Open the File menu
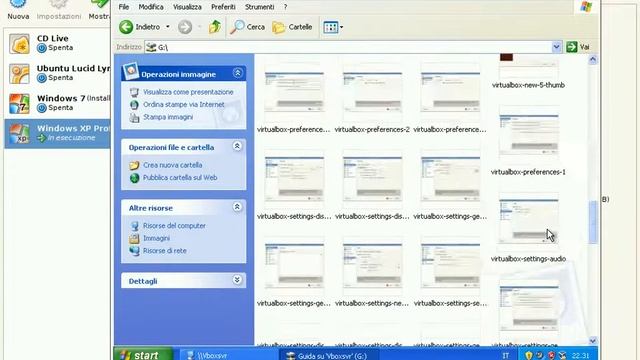This screenshot has width=640, height=360. point(124,7)
